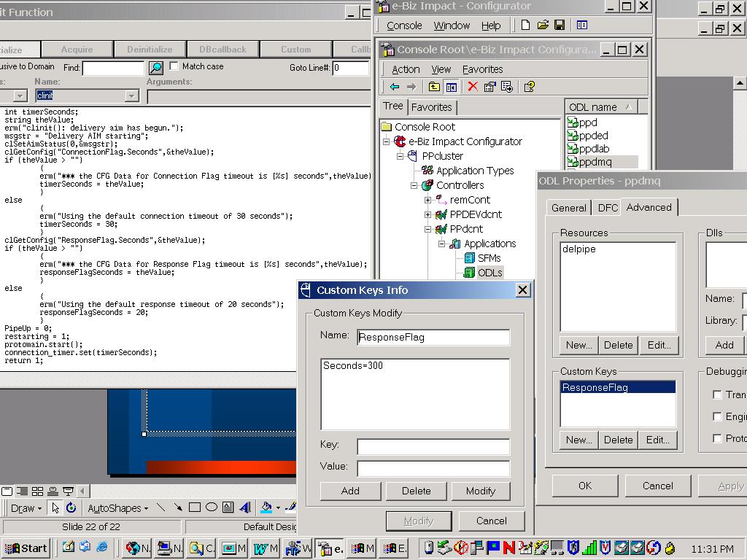Open the function Name combo box dropdown

(x=131, y=96)
